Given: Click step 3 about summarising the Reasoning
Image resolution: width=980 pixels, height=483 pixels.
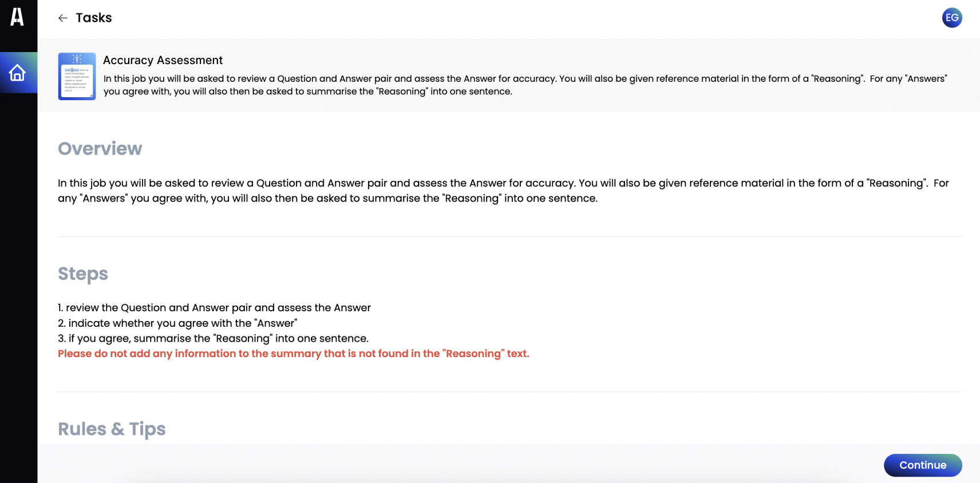Looking at the screenshot, I should coord(213,338).
